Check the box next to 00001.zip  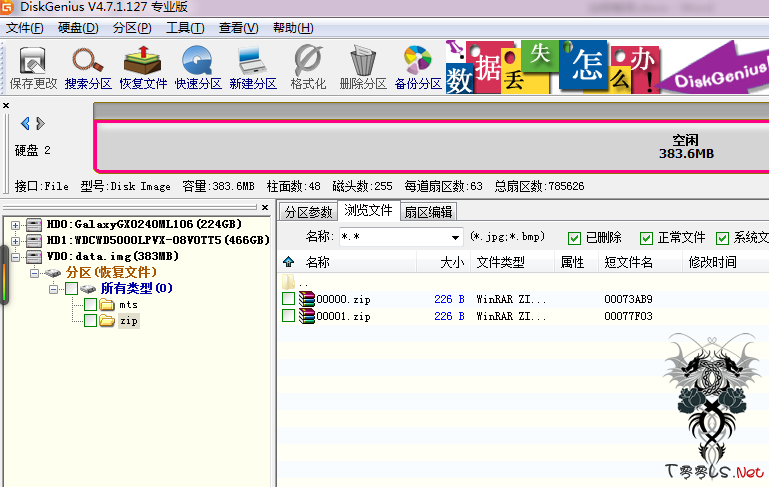point(288,316)
